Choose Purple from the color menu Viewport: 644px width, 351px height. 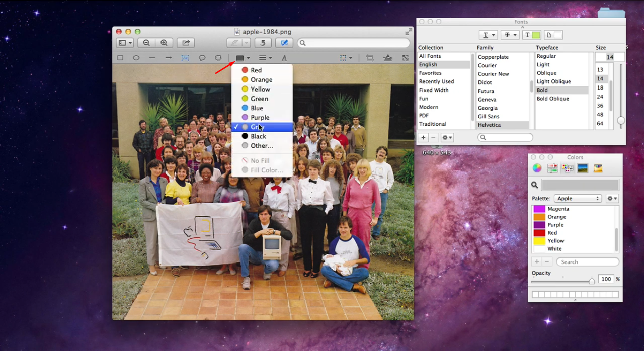pyautogui.click(x=262, y=117)
